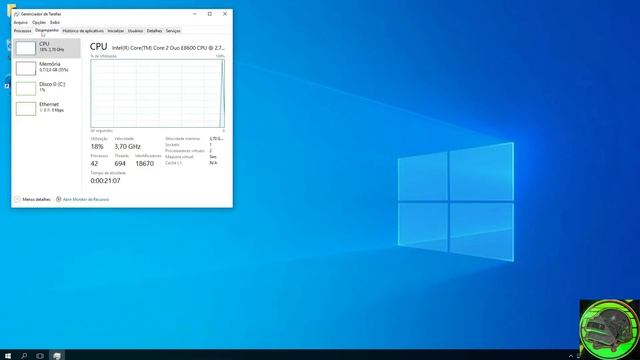This screenshot has width=640, height=360.
Task: Open Abrir Monitor de Recursos link
Action: [x=86, y=199]
